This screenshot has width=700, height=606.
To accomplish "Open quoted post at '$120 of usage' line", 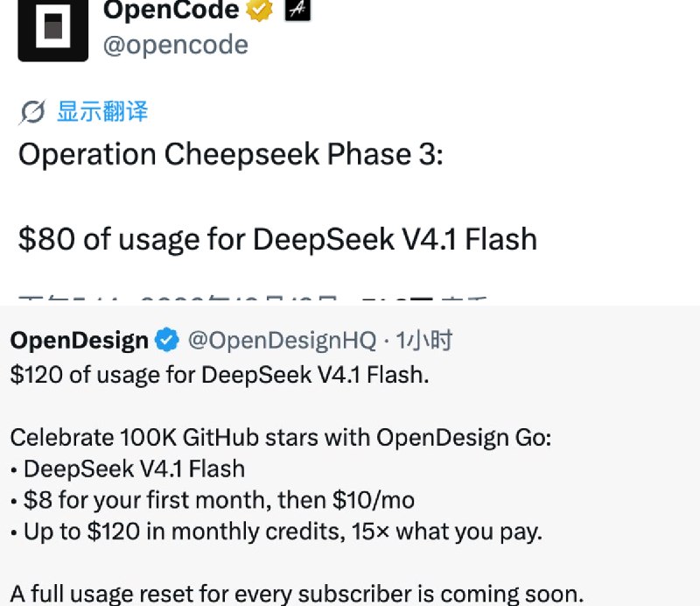I will (x=220, y=375).
